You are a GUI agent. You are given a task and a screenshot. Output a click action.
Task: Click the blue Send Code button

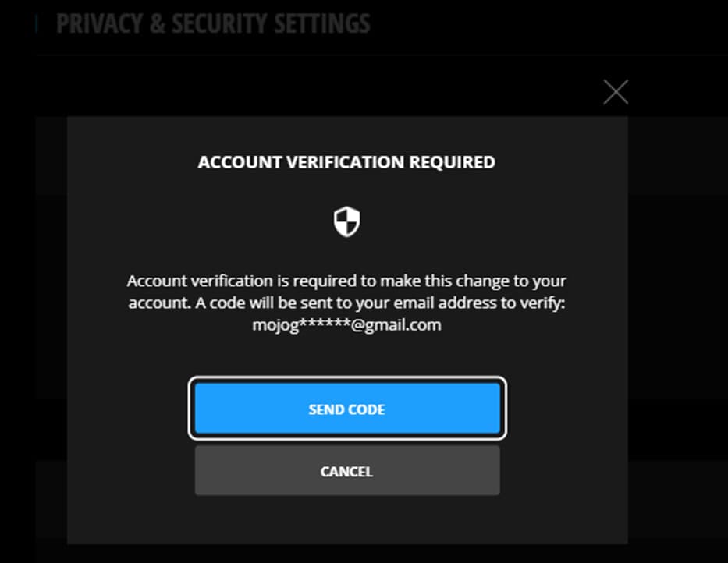347,409
